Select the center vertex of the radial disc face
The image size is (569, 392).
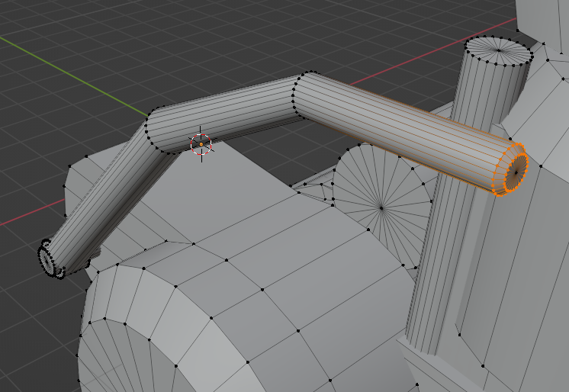pyautogui.click(x=381, y=208)
